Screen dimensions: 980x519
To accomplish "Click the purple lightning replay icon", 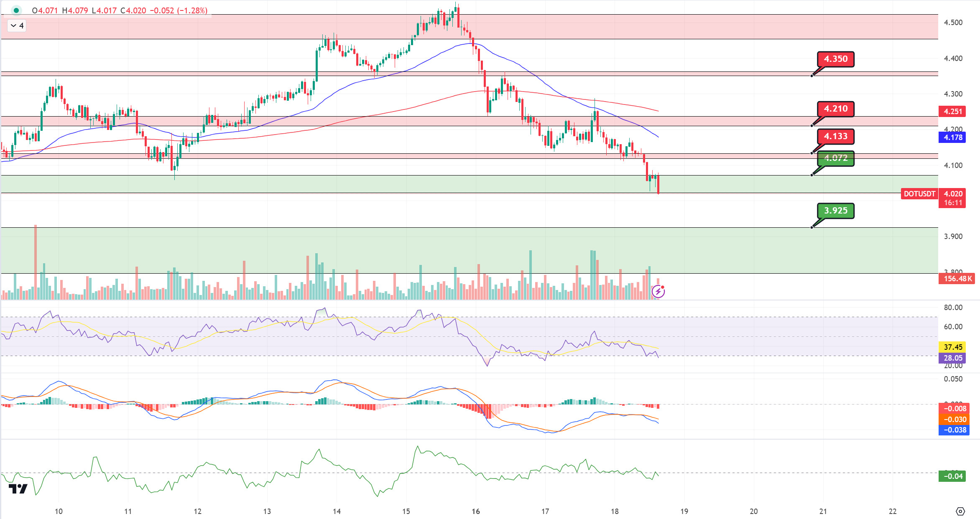I will tap(658, 291).
